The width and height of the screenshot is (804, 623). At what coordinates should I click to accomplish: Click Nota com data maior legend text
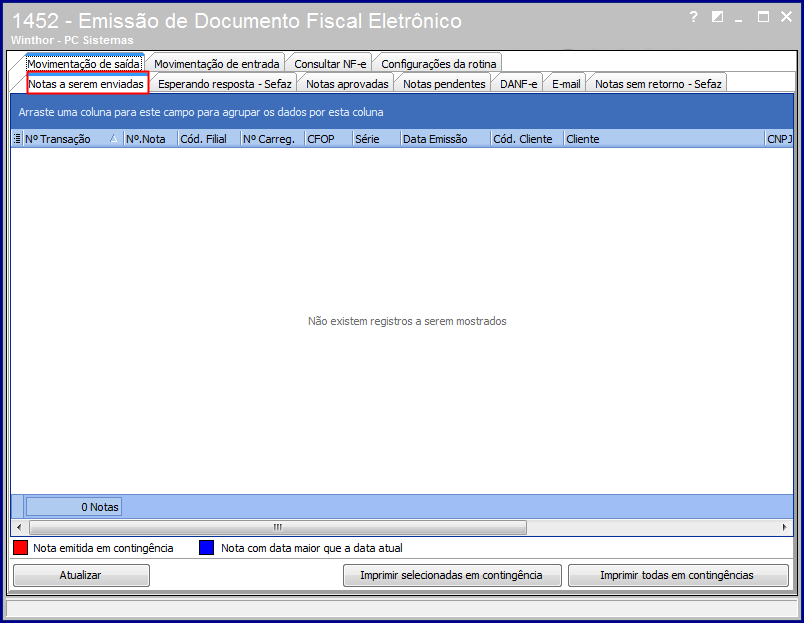tap(312, 548)
